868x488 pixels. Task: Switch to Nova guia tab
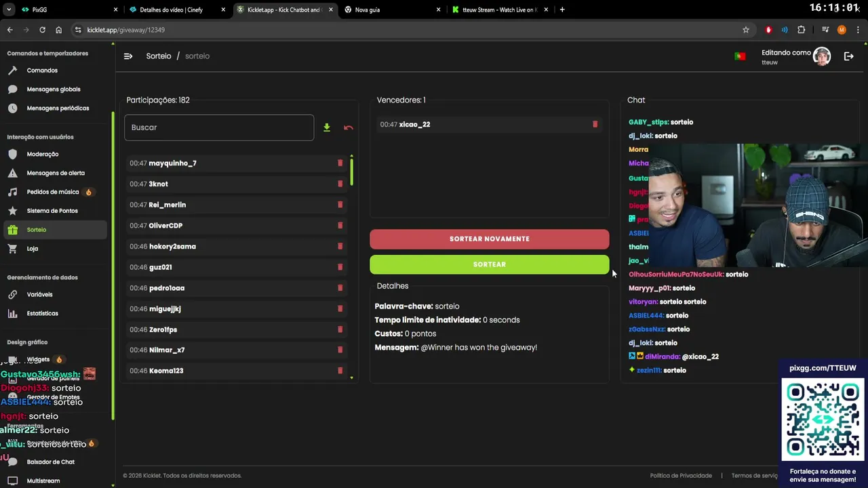392,9
